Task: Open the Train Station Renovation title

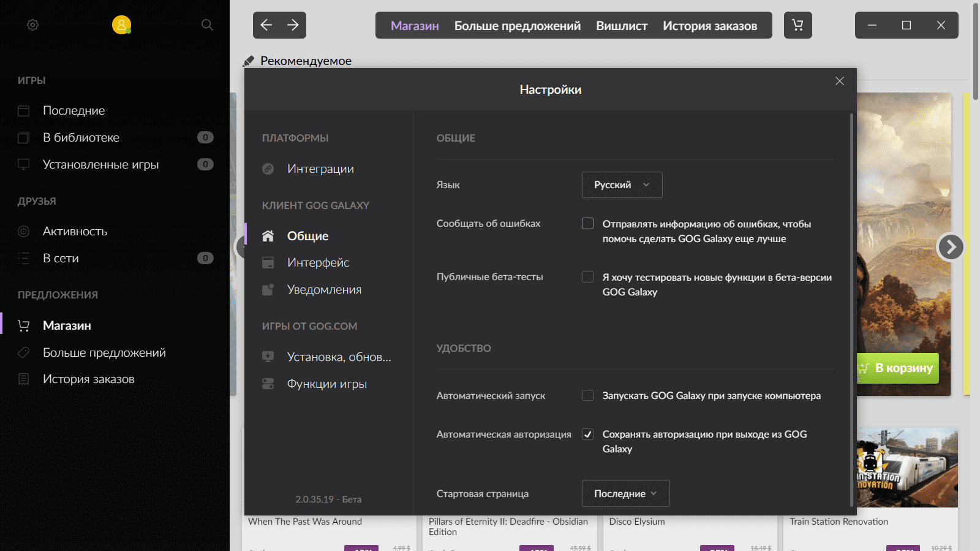Action: click(x=839, y=522)
